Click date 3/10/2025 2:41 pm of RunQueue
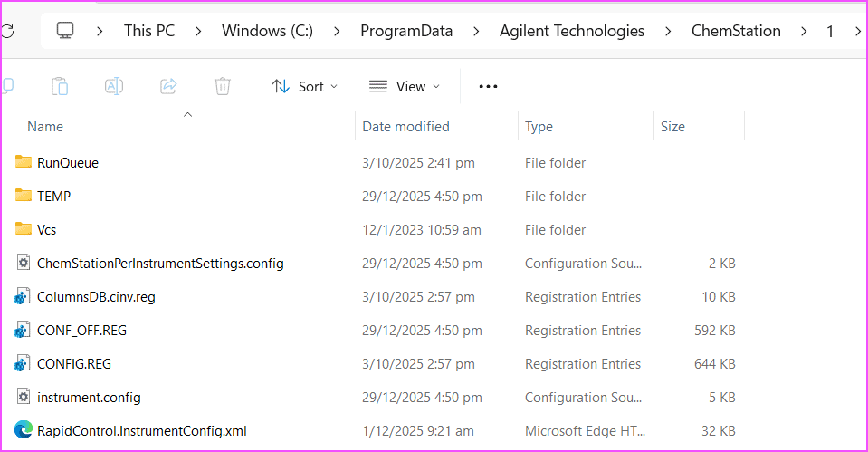 pyautogui.click(x=418, y=163)
